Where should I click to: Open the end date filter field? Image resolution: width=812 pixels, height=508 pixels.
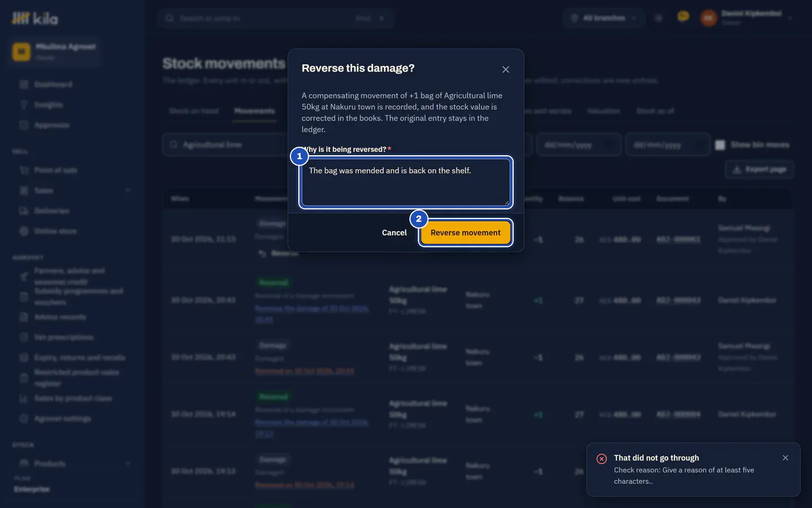tap(668, 145)
